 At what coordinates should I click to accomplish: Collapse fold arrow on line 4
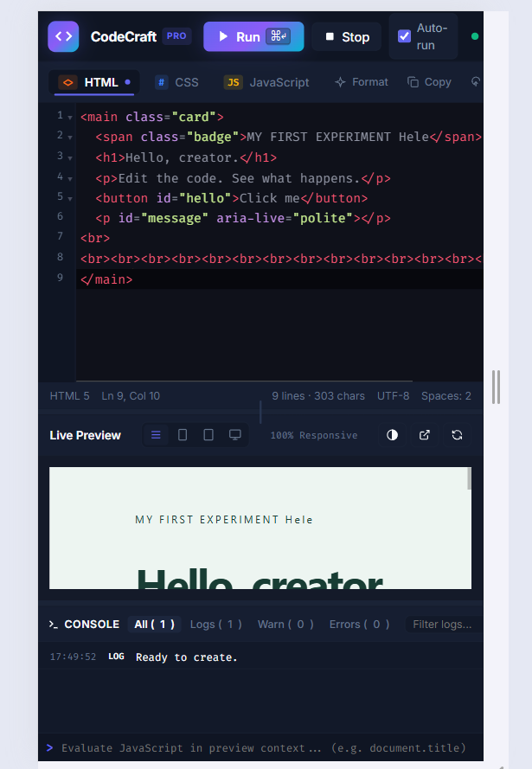tap(70, 179)
